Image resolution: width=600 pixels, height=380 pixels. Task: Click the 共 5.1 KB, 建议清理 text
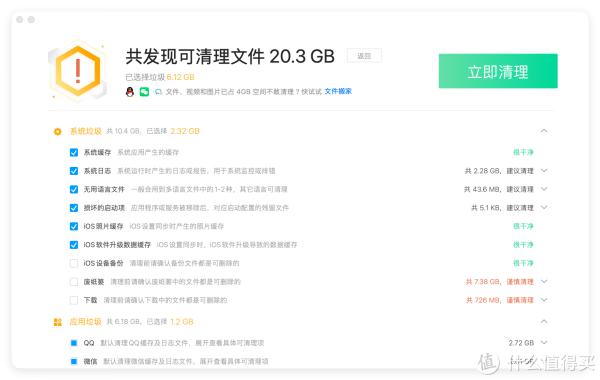[502, 208]
